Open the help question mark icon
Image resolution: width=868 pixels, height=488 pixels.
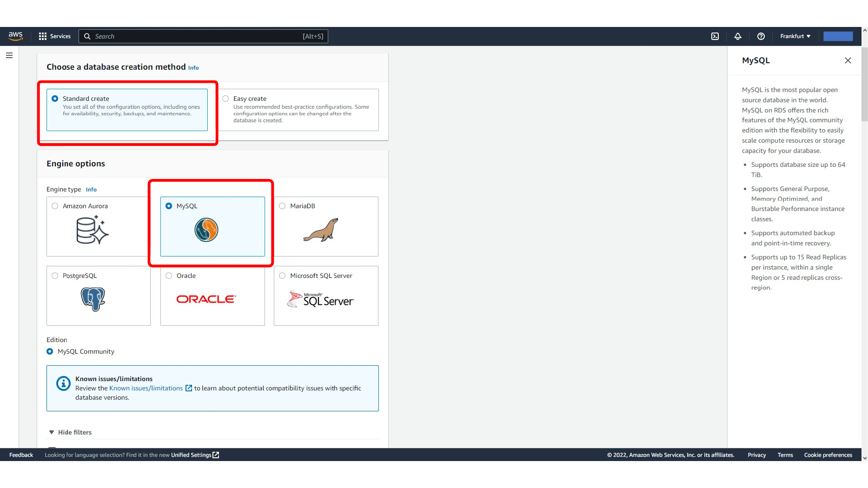[761, 36]
